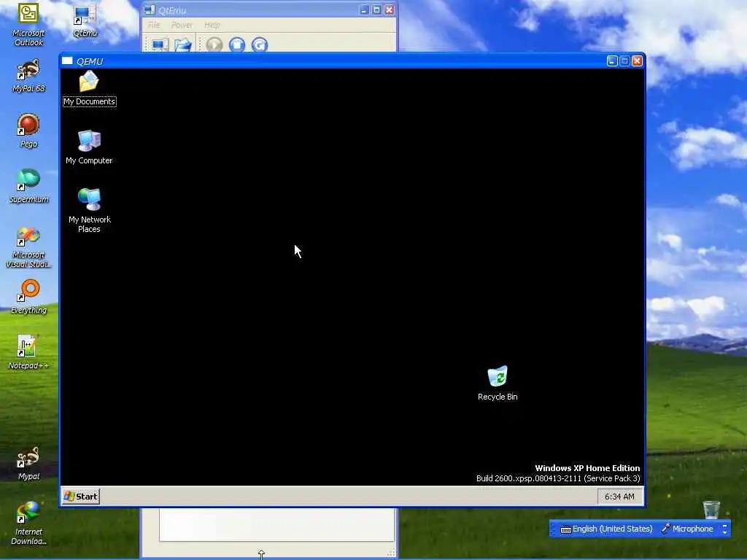Screen dimensions: 747x560
Task: Select My Network Places icon in QEMU
Action: coord(89,210)
